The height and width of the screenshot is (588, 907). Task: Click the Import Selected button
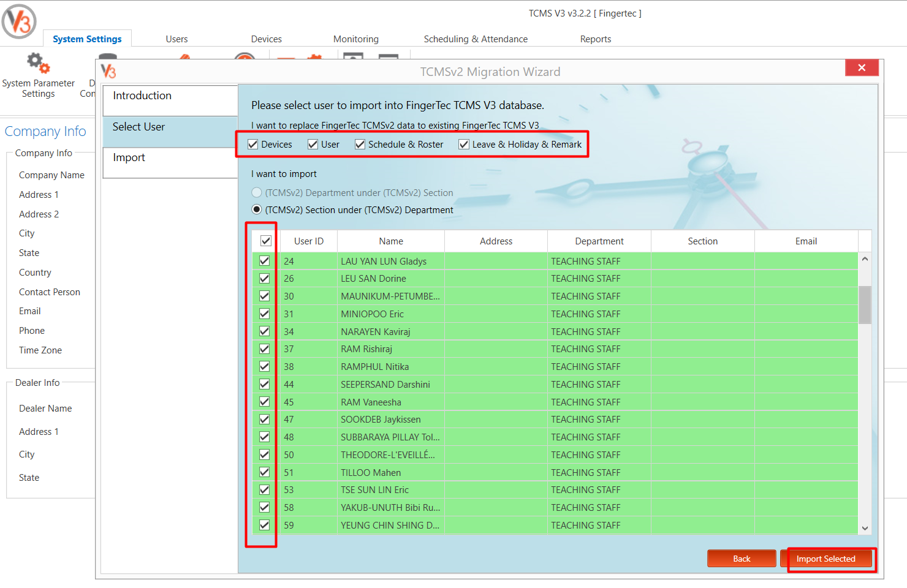pos(826,559)
